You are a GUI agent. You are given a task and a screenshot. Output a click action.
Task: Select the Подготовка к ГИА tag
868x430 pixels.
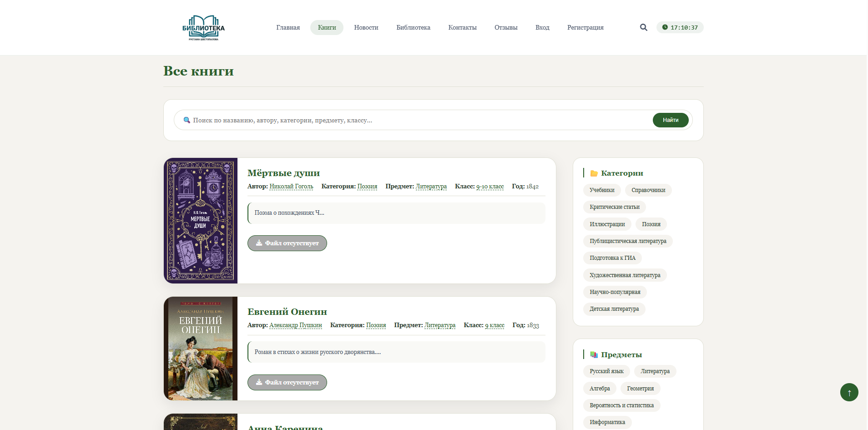tap(612, 258)
